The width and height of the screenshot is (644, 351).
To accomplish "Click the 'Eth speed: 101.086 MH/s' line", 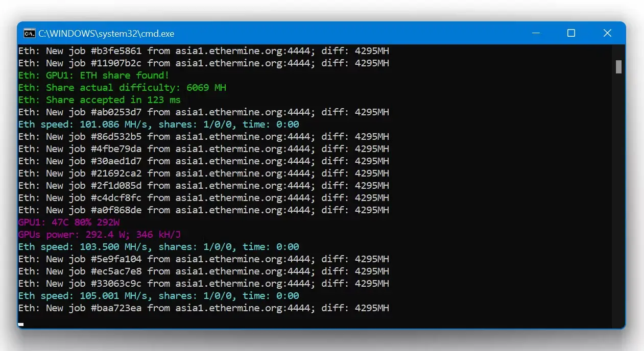I will point(159,124).
